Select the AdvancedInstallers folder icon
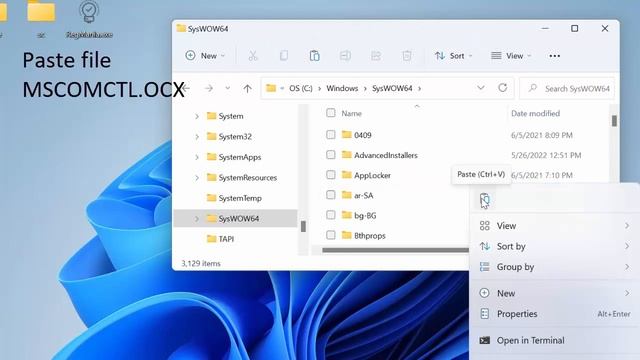This screenshot has width=640, height=360. [x=347, y=154]
